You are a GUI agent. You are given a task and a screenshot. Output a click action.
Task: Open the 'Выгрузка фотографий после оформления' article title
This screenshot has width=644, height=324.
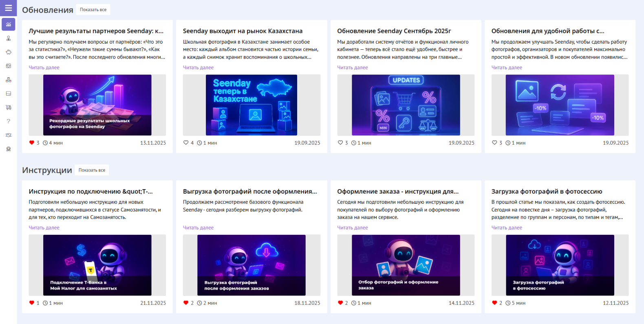click(250, 192)
